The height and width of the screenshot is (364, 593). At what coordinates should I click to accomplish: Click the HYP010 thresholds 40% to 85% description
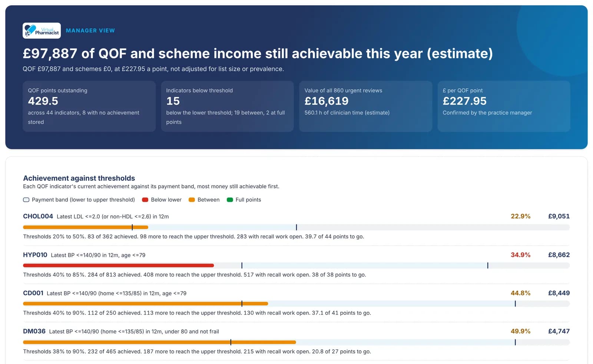click(x=195, y=275)
